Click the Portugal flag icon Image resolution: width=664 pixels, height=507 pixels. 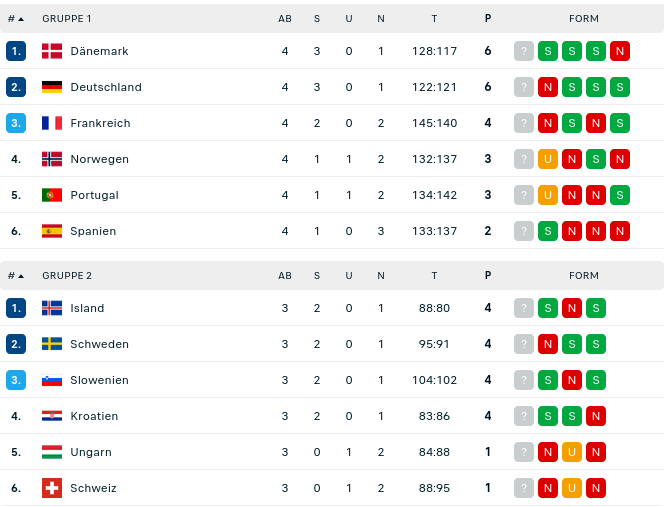52,195
